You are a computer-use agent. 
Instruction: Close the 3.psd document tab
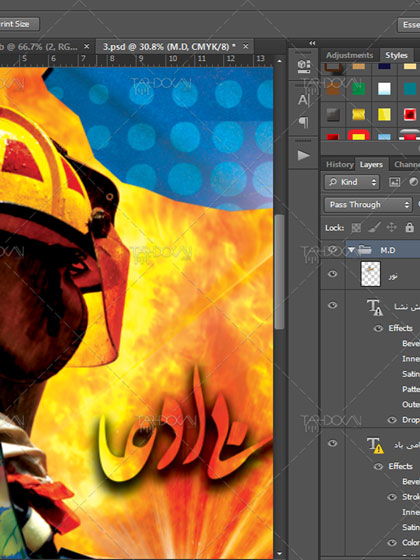click(245, 46)
